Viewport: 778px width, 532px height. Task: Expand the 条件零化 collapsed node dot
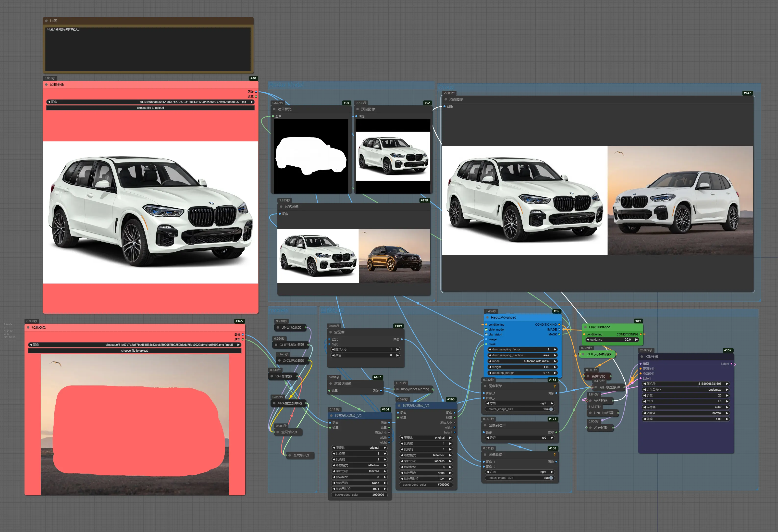pos(588,376)
